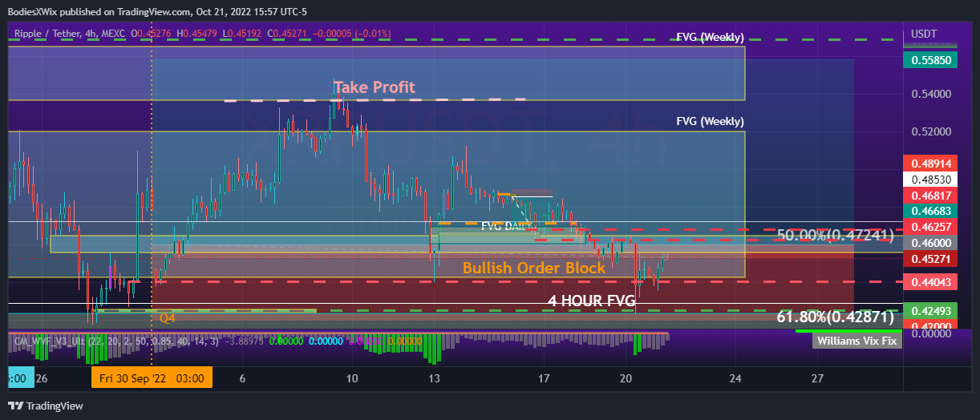Select the USDT currency label

point(925,34)
